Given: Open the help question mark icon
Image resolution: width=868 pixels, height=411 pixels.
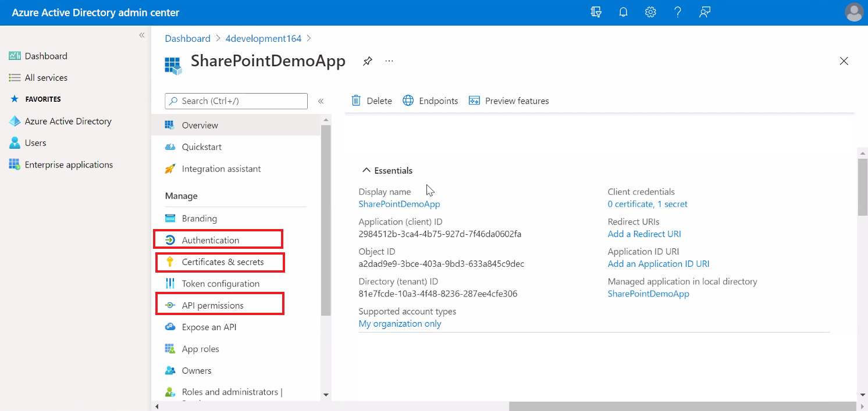Looking at the screenshot, I should 677,12.
